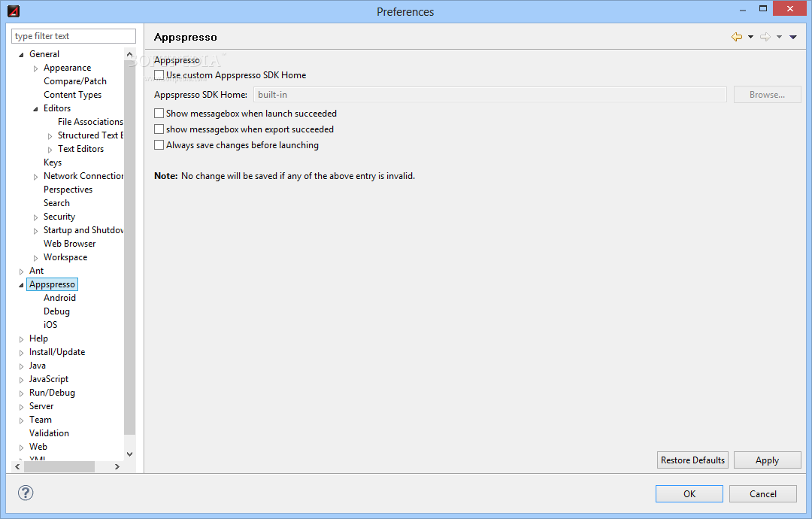Image resolution: width=812 pixels, height=519 pixels.
Task: Expand the Web tree node
Action: (21, 448)
